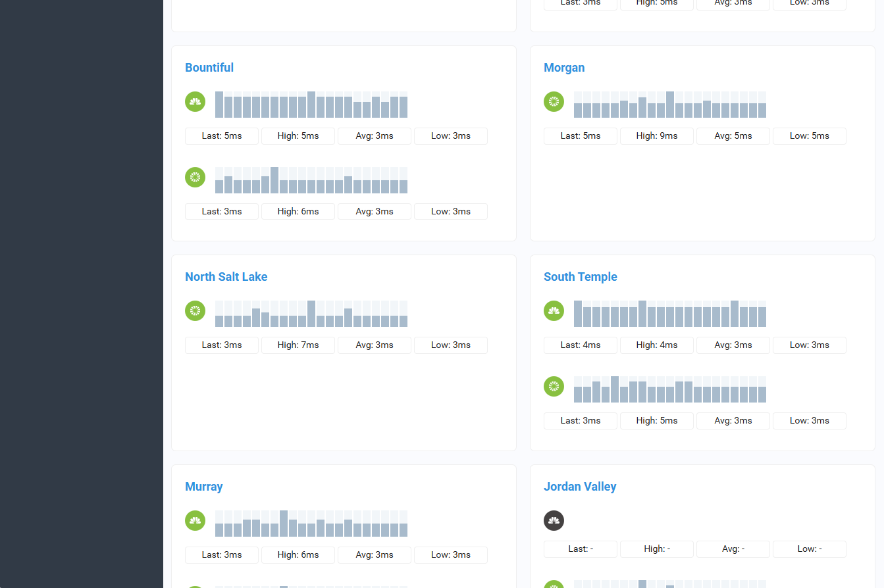884x588 pixels.
Task: Click the green sunburst icon in Bountiful card
Action: click(195, 177)
